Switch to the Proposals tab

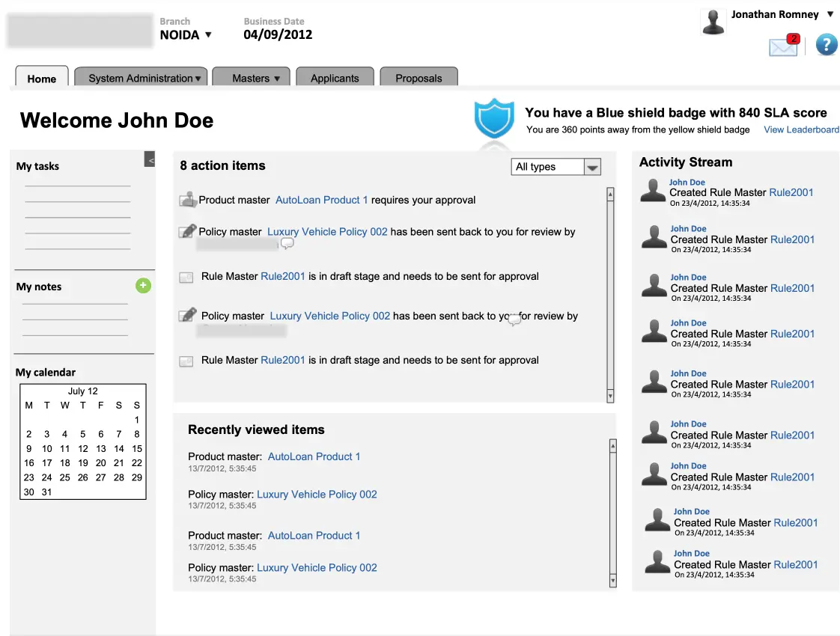pos(419,78)
